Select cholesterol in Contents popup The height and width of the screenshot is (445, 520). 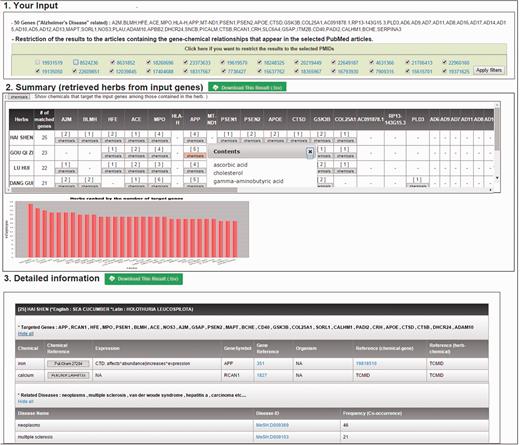tap(228, 173)
